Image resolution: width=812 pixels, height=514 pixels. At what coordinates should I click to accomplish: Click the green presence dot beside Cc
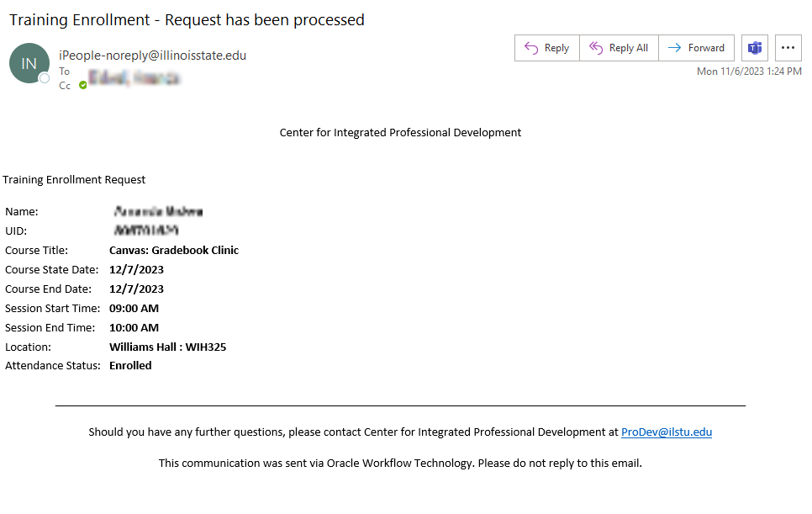[x=83, y=86]
